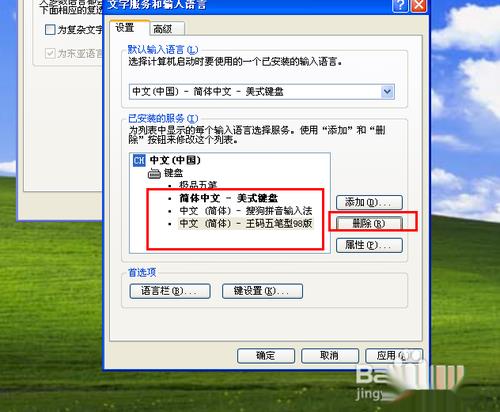
Task: Close the 文字服务和输入语言 dialog
Action: pos(419,6)
